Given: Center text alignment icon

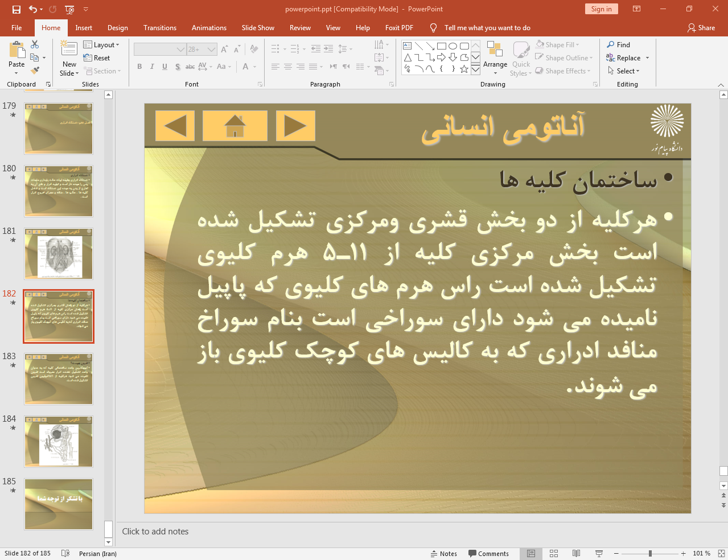Looking at the screenshot, I should tap(288, 67).
